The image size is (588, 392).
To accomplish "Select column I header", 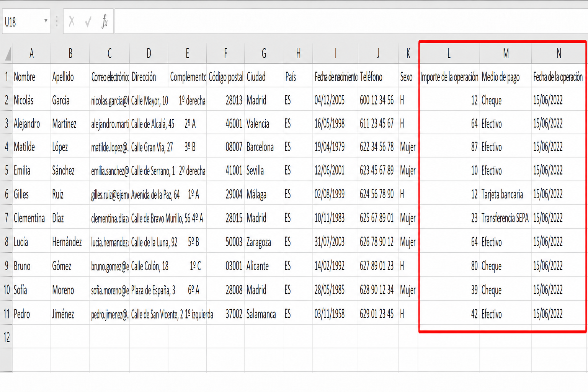I will 335,54.
